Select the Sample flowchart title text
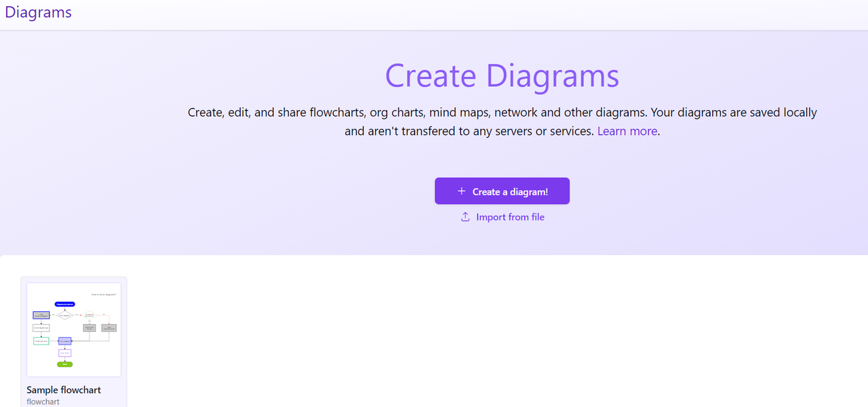The height and width of the screenshot is (407, 868). click(x=64, y=390)
